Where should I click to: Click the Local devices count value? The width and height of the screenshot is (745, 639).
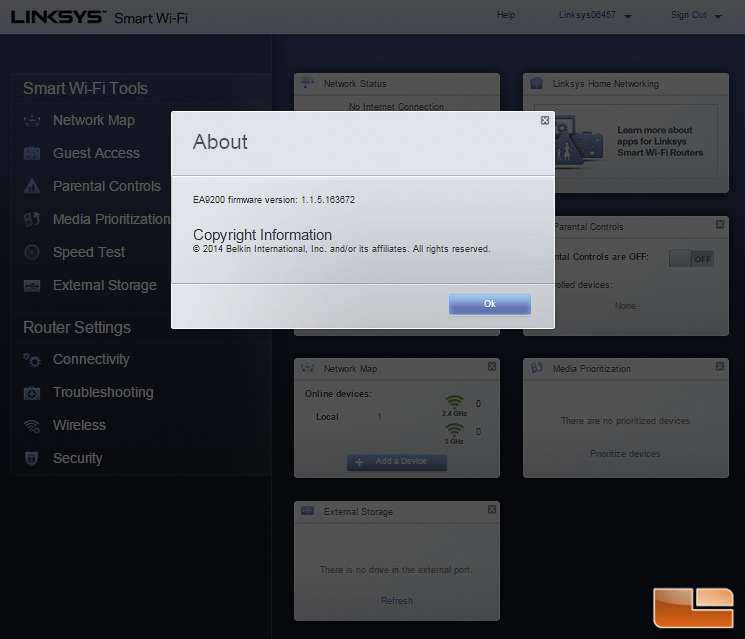(x=380, y=417)
